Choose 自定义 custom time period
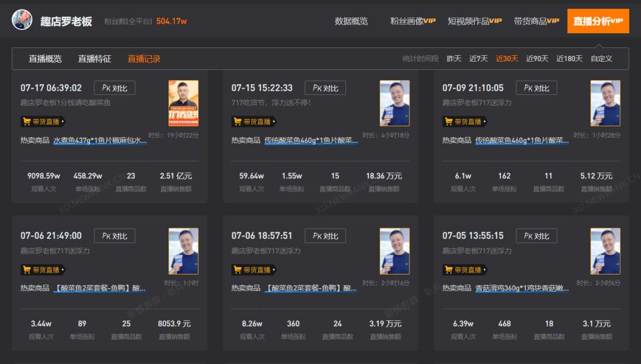This screenshot has width=641, height=364. pyautogui.click(x=601, y=59)
